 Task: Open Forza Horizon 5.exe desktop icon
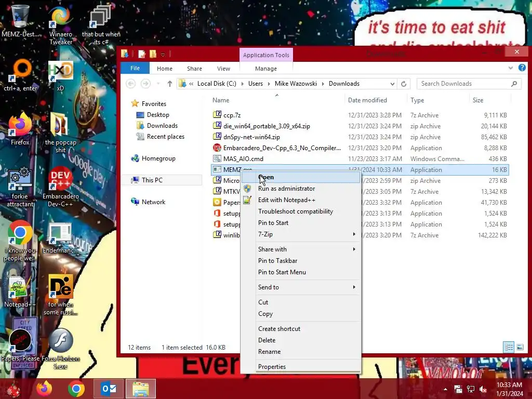click(60, 349)
